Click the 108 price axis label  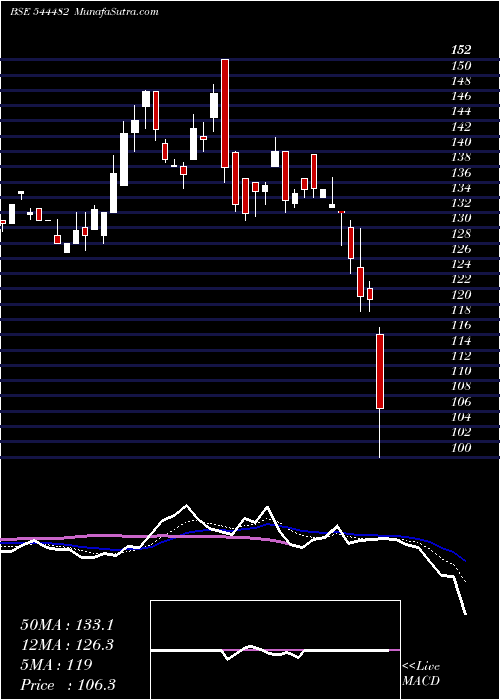[461, 386]
